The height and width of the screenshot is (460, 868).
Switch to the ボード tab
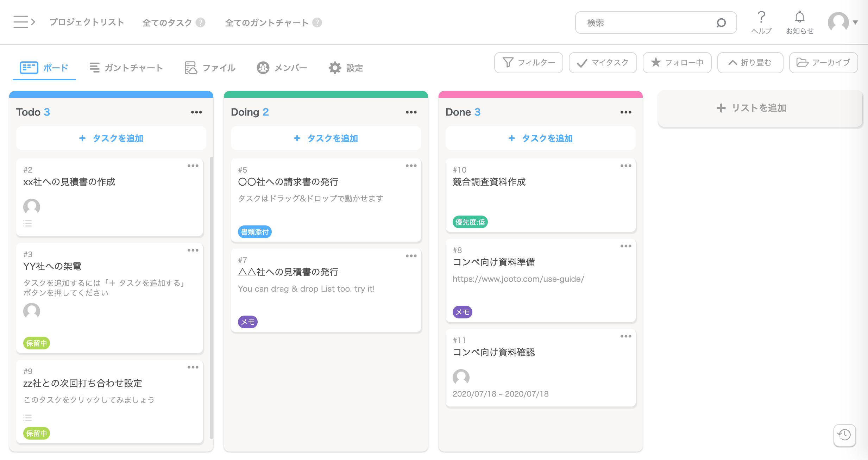pyautogui.click(x=44, y=68)
